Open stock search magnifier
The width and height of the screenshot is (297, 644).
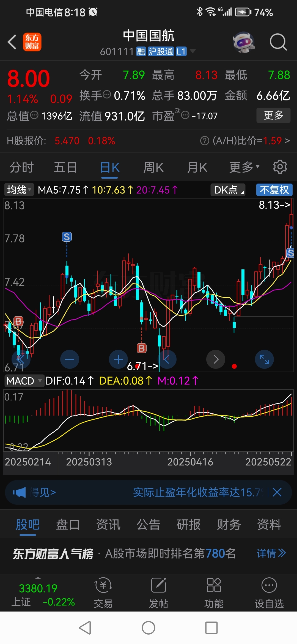point(278,42)
